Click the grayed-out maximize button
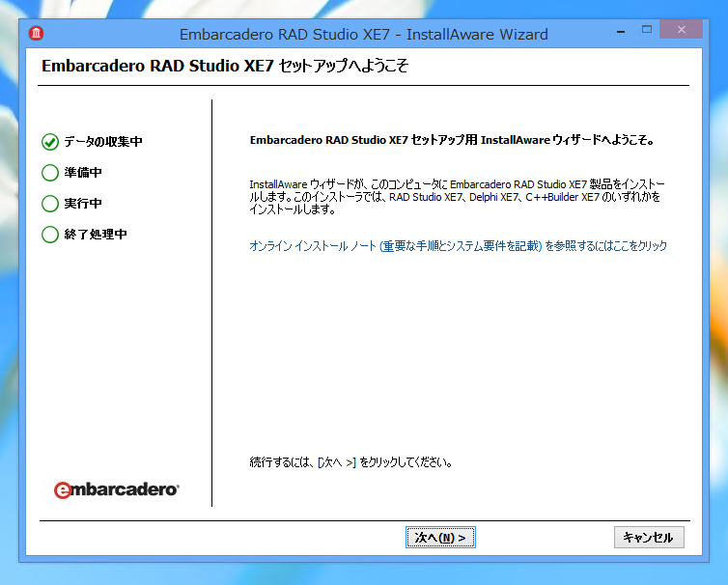This screenshot has height=585, width=728. (647, 30)
